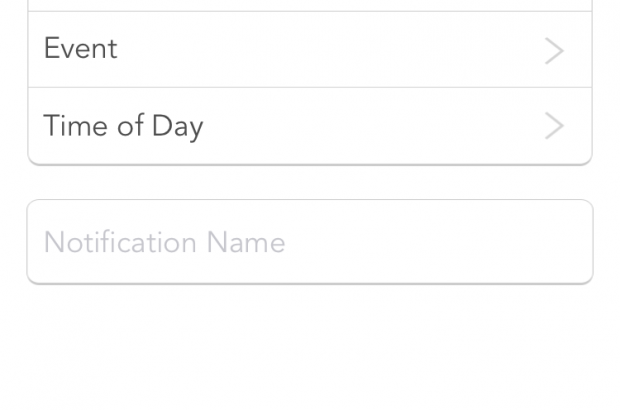
Task: Expand Time of Day options via its arrow
Action: tap(554, 126)
